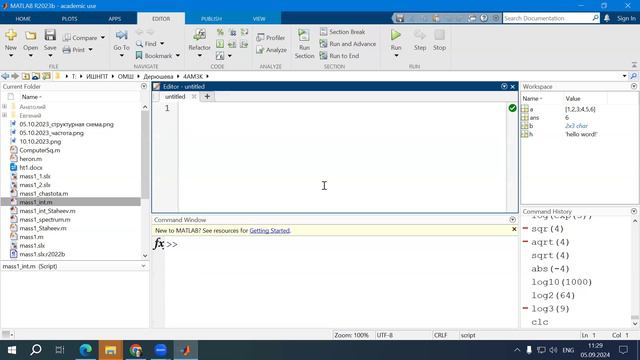The width and height of the screenshot is (640, 360).
Task: Click the Stop execution icon
Action: [x=439, y=35]
